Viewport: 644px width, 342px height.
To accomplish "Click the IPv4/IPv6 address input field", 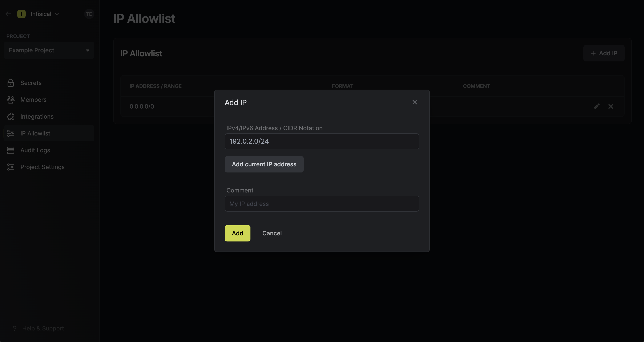I will click(322, 141).
